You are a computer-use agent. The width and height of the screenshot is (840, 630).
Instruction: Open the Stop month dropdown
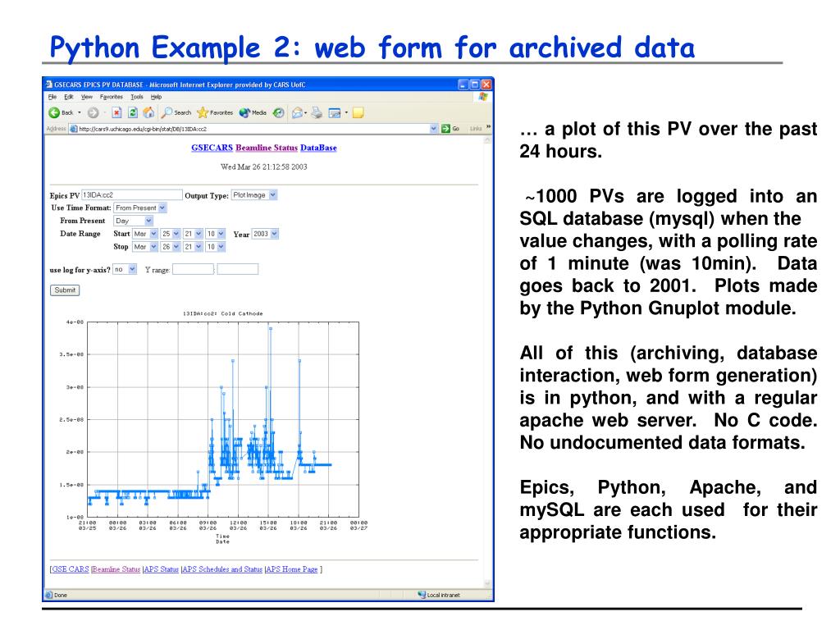coord(153,246)
